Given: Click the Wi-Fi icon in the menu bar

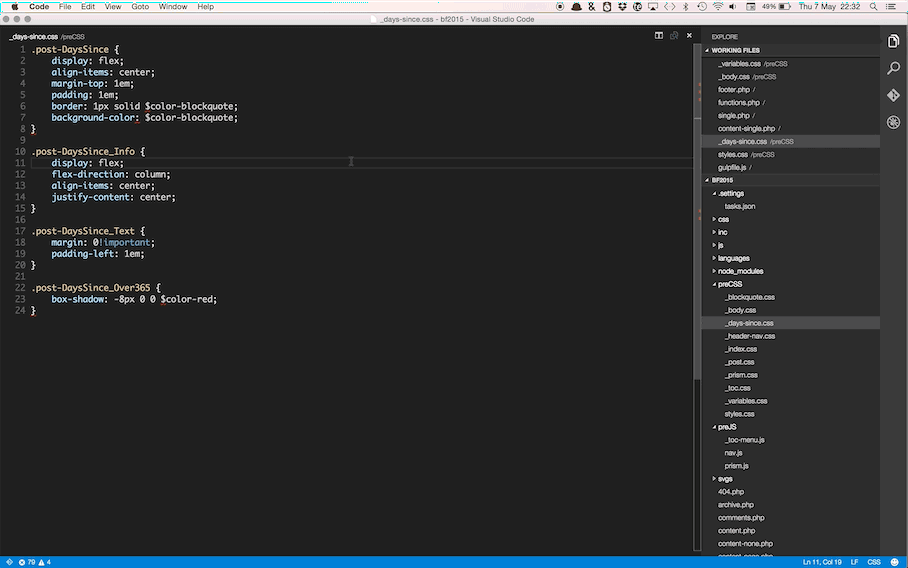Looking at the screenshot, I should pos(717,6).
